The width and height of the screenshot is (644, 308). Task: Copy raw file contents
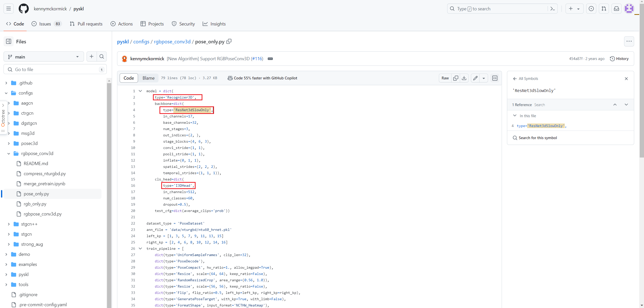[x=455, y=78]
